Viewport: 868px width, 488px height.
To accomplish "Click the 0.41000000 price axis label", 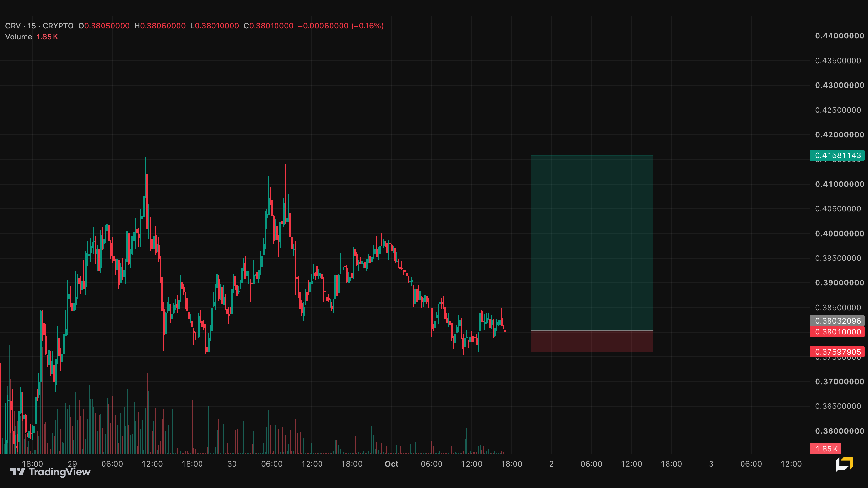I will (839, 184).
